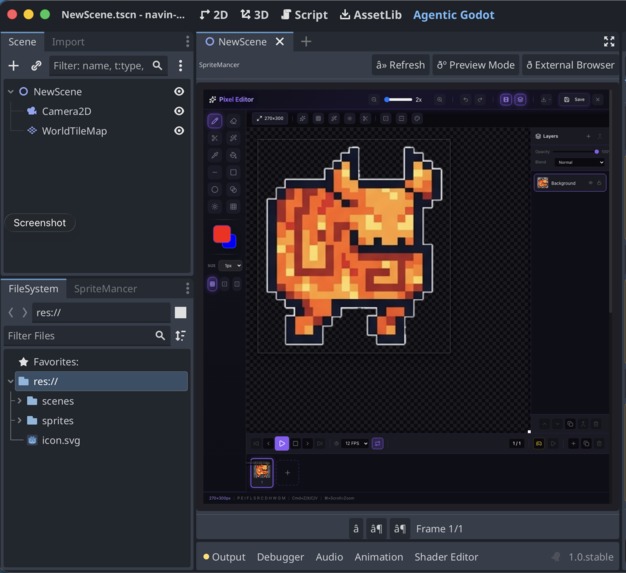Open the Scene dock three-dot options
The height and width of the screenshot is (573, 626).
[x=180, y=65]
